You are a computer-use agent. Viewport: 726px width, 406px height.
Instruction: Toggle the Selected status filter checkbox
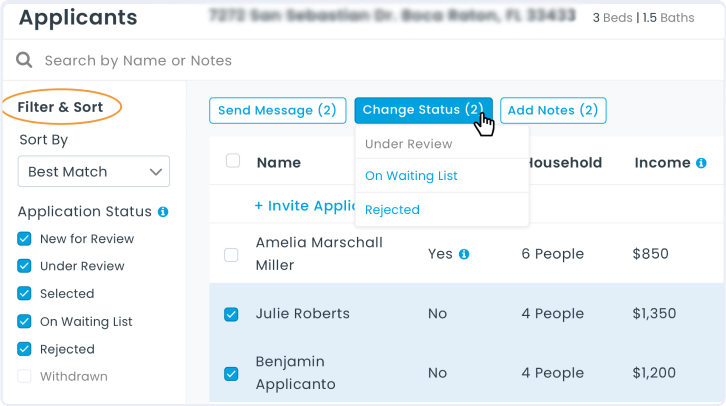click(25, 294)
